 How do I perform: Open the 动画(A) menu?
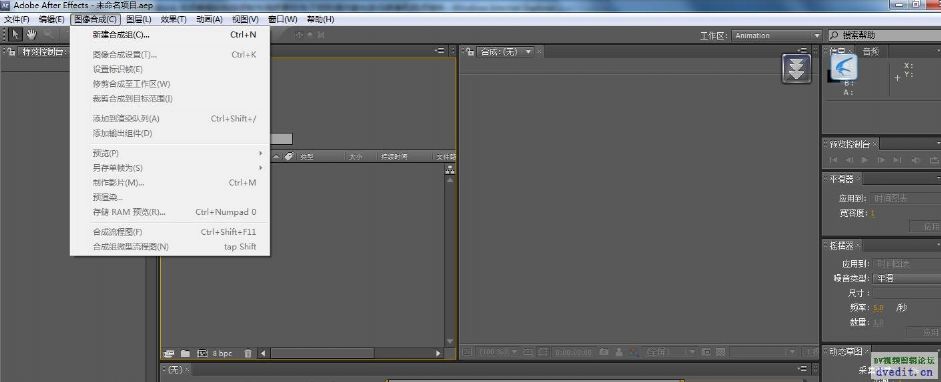click(209, 19)
